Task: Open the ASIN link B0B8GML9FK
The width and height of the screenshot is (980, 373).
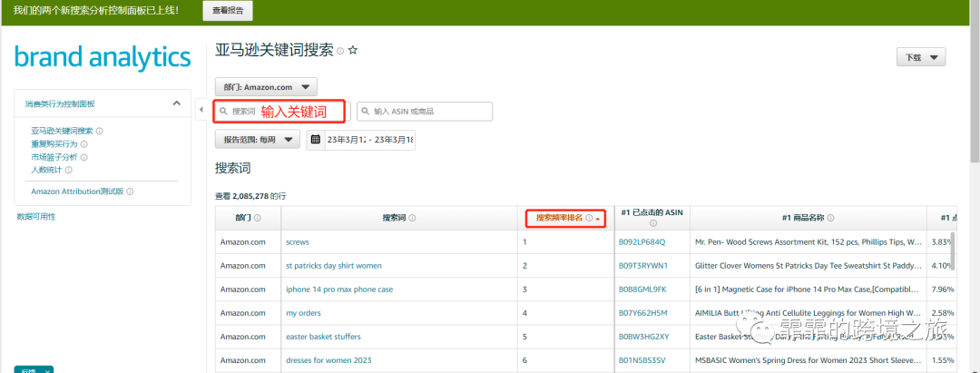Action: (x=642, y=290)
